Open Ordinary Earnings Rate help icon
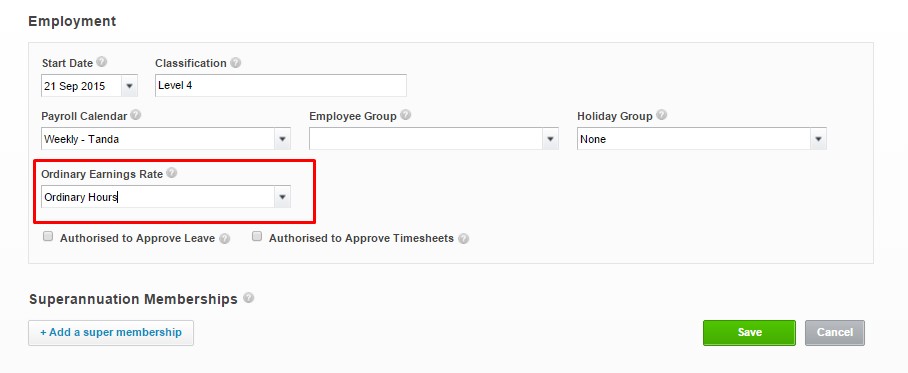 [x=171, y=173]
